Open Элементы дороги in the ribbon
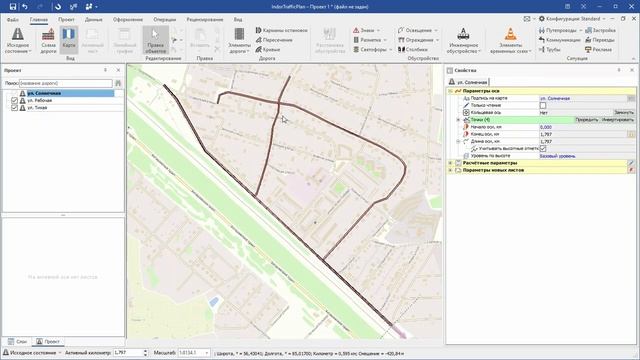 (x=239, y=40)
